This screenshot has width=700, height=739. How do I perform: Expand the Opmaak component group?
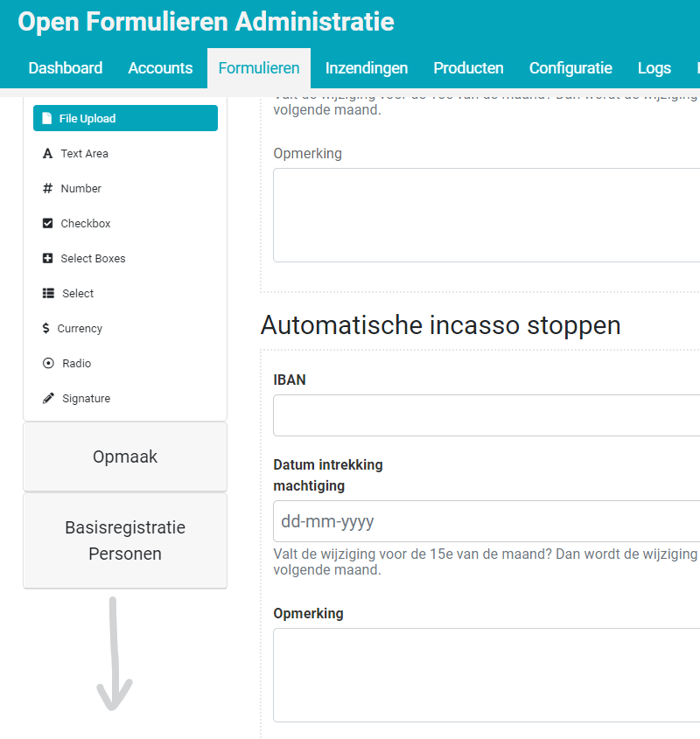(124, 456)
